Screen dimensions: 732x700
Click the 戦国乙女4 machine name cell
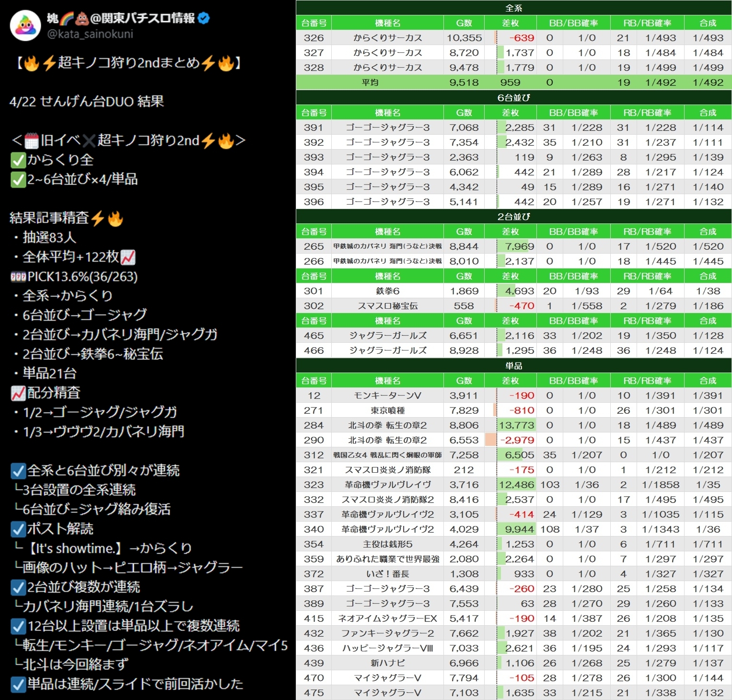click(388, 455)
